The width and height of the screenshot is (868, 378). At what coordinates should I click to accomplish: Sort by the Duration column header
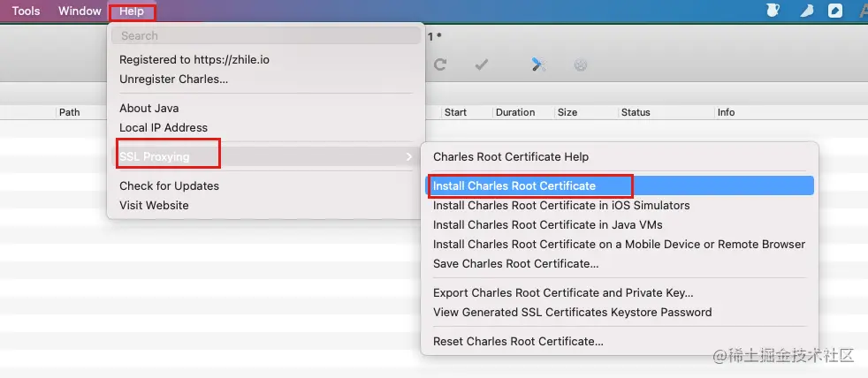(515, 112)
